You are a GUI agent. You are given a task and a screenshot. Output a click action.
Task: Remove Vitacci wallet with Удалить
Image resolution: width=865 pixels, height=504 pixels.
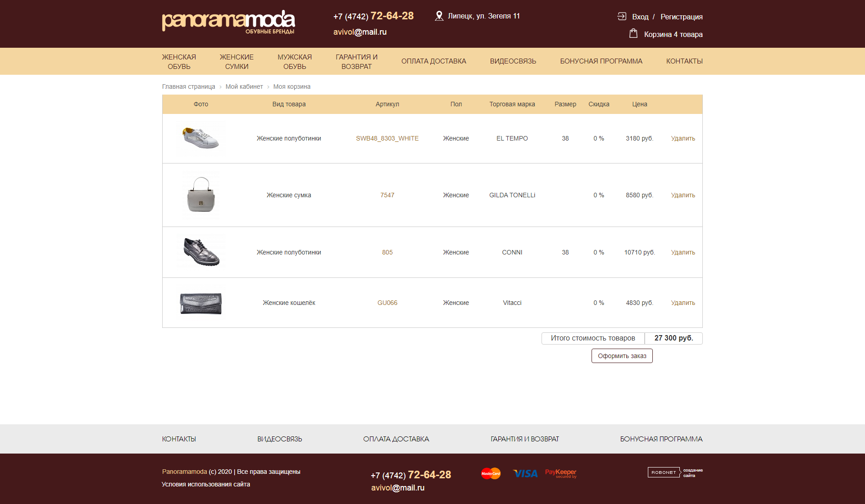click(x=683, y=303)
